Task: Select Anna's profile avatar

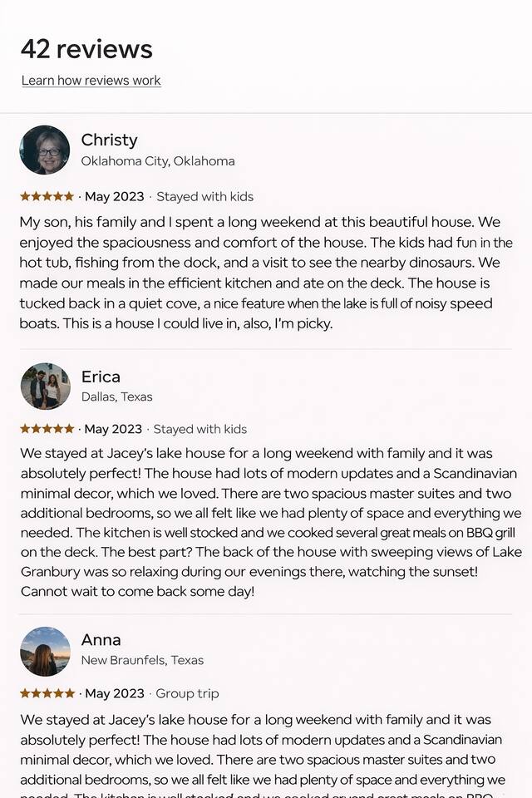Action: click(45, 651)
